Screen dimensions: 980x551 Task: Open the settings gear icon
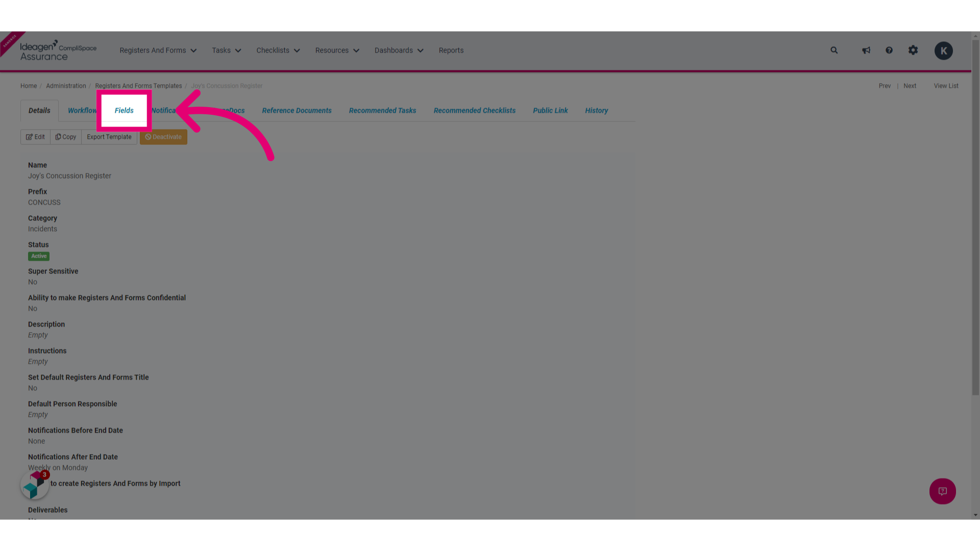point(913,50)
